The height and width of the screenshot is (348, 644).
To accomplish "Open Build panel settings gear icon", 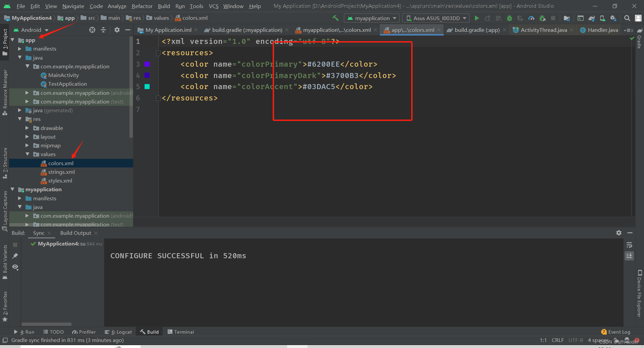I will click(x=619, y=233).
